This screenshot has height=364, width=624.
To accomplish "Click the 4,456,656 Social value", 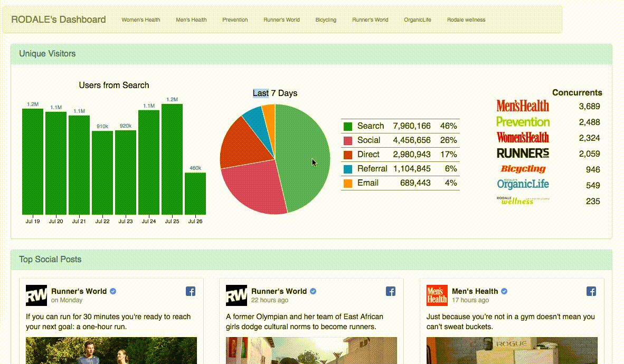I will (411, 140).
